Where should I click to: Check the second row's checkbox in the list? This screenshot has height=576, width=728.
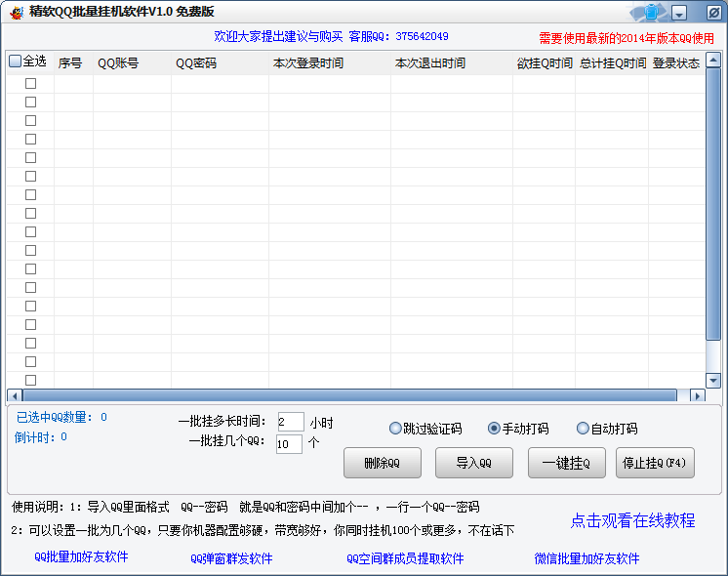coord(30,103)
